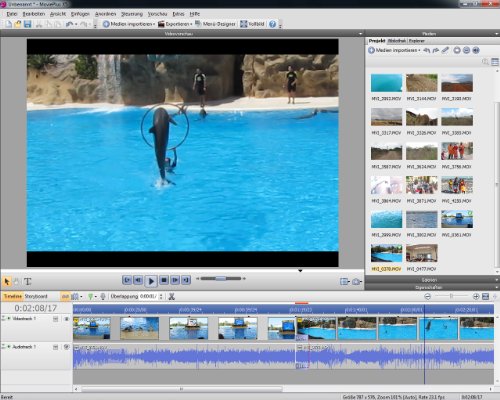Viewport: 500px width, 400px height.
Task: Expand the Videovorschau panel menu arrow
Action: (x=360, y=34)
